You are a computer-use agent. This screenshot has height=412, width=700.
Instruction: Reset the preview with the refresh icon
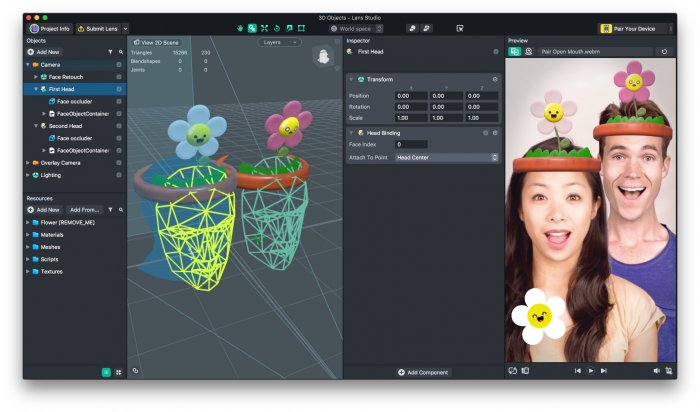click(x=665, y=51)
